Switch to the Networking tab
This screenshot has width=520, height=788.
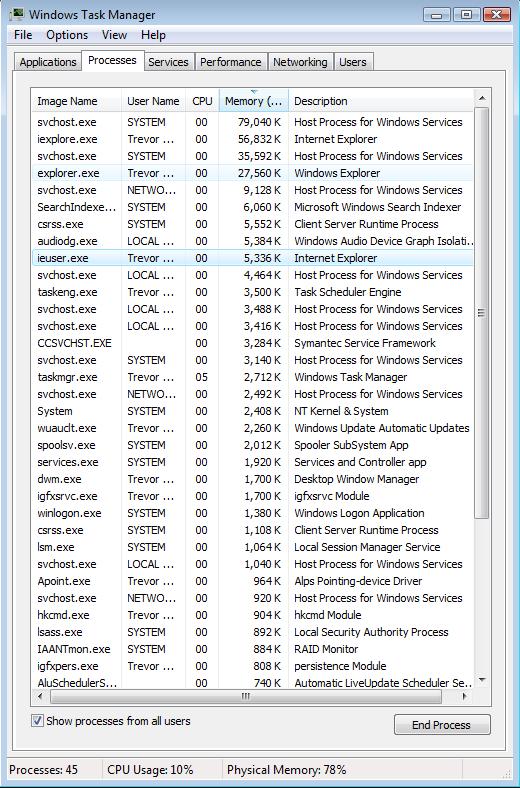tap(300, 62)
